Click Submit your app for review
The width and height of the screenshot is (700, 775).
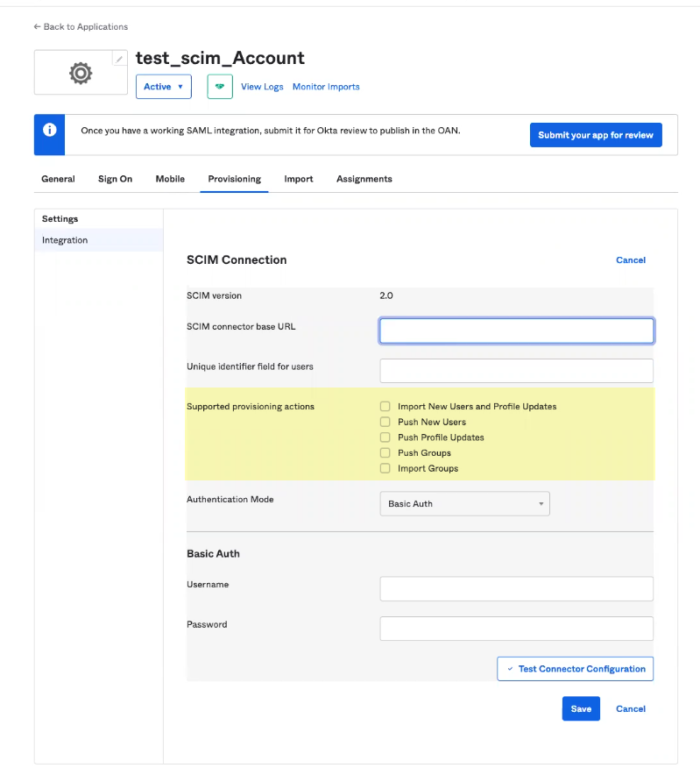[x=596, y=135]
